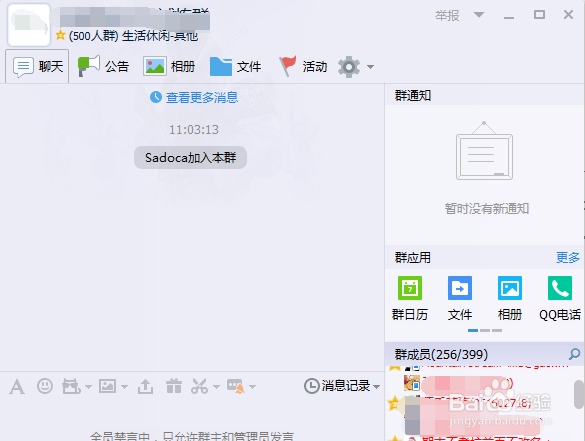The width and height of the screenshot is (585, 441).
Task: Click the 暂时没有新通知 text
Action: click(487, 209)
